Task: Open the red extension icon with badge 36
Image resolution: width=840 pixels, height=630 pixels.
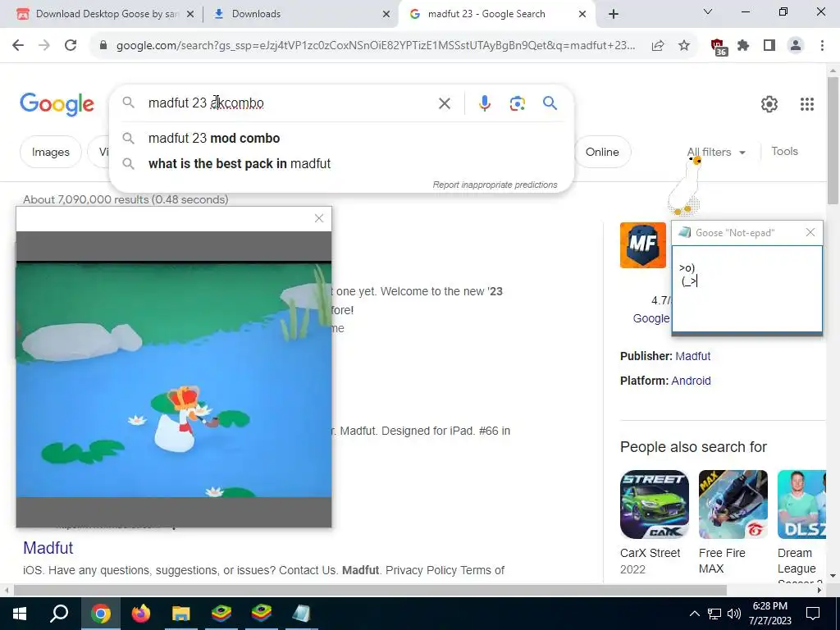Action: (x=719, y=47)
